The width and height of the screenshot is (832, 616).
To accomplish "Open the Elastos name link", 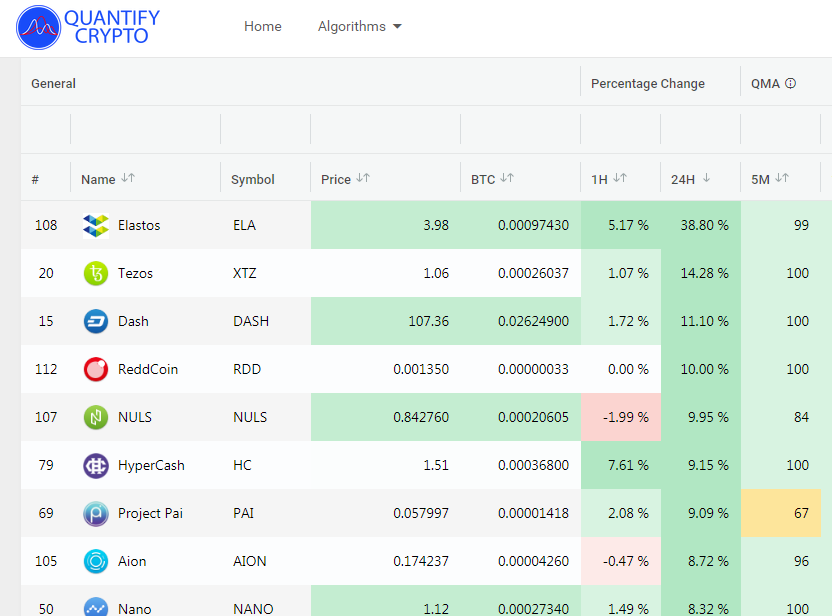I will pos(139,225).
